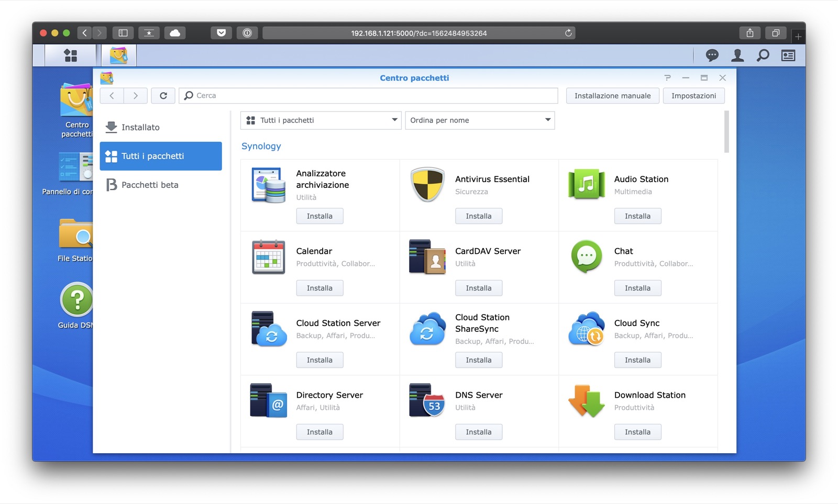Click the Audio Station package icon

point(586,184)
